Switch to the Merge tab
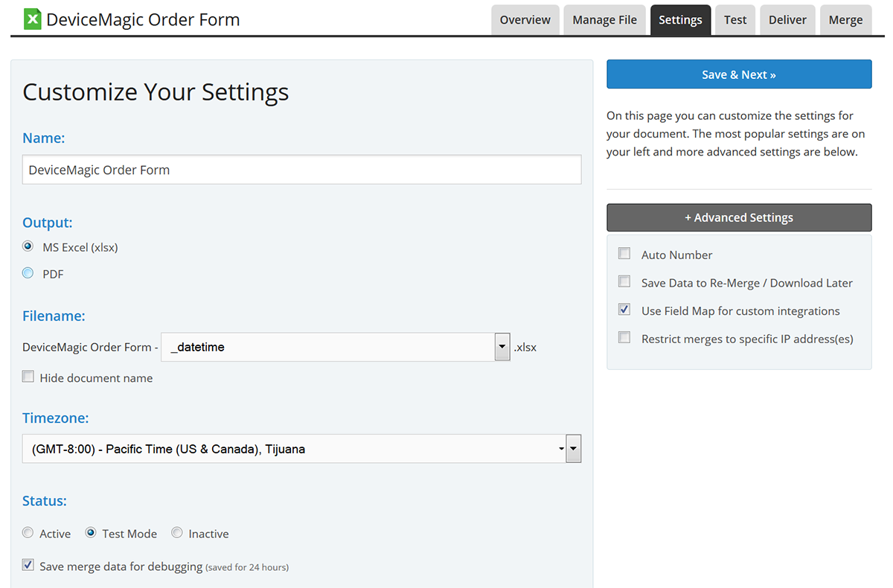 point(845,20)
